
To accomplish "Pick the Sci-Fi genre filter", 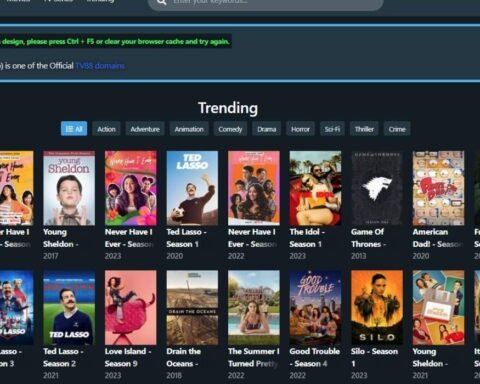I will pos(332,129).
